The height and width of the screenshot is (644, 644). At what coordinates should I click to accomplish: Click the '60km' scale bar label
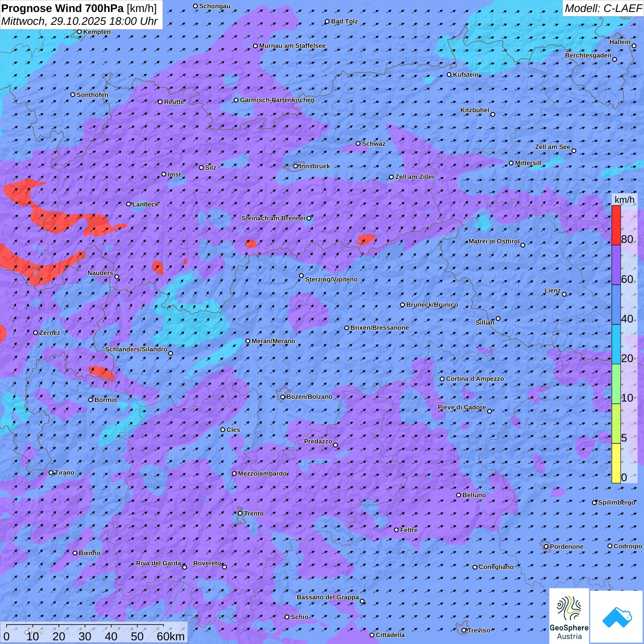(171, 636)
